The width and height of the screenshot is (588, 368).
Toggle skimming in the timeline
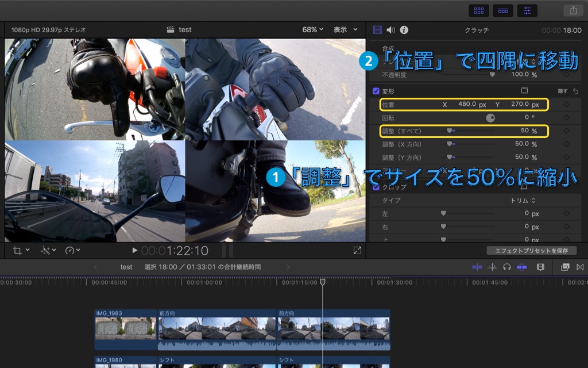[x=477, y=267]
